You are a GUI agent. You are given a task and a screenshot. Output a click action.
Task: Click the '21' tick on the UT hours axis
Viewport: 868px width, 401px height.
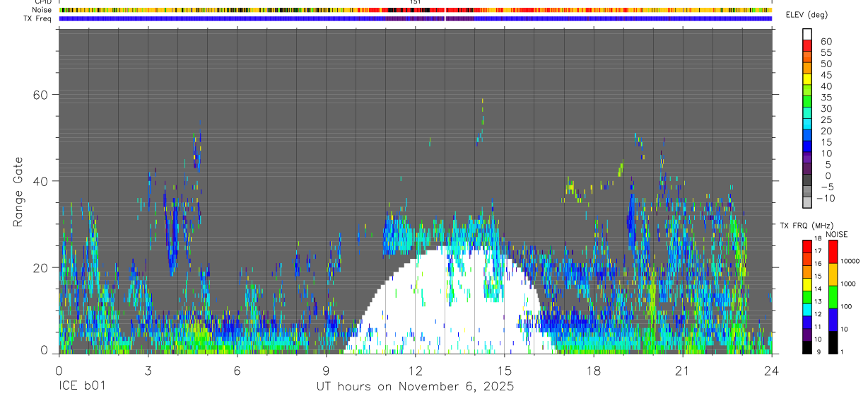(683, 371)
